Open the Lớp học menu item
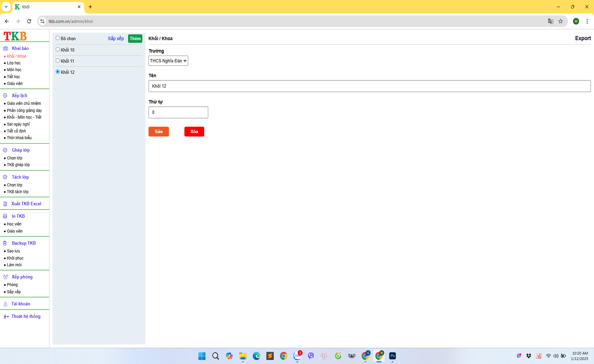Viewport: 594px width, 364px height. [14, 63]
